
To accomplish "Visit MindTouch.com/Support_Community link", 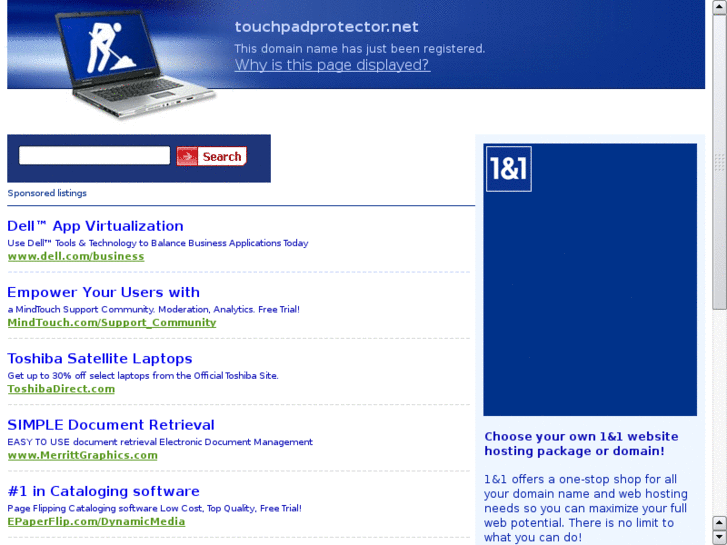I will coord(112,323).
